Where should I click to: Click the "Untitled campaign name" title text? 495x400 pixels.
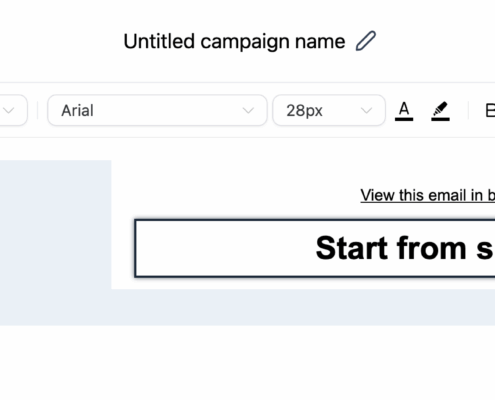(x=234, y=41)
